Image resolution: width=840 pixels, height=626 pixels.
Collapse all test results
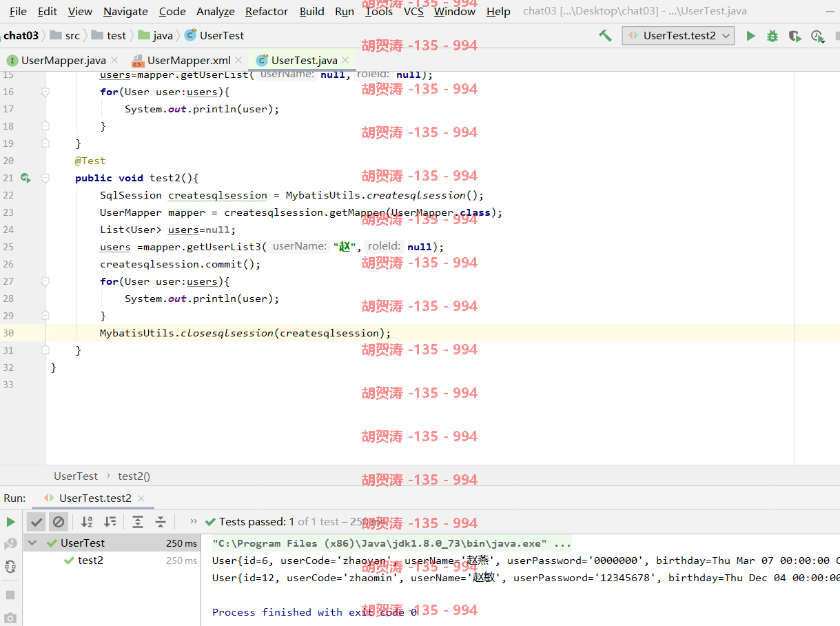[x=161, y=522]
